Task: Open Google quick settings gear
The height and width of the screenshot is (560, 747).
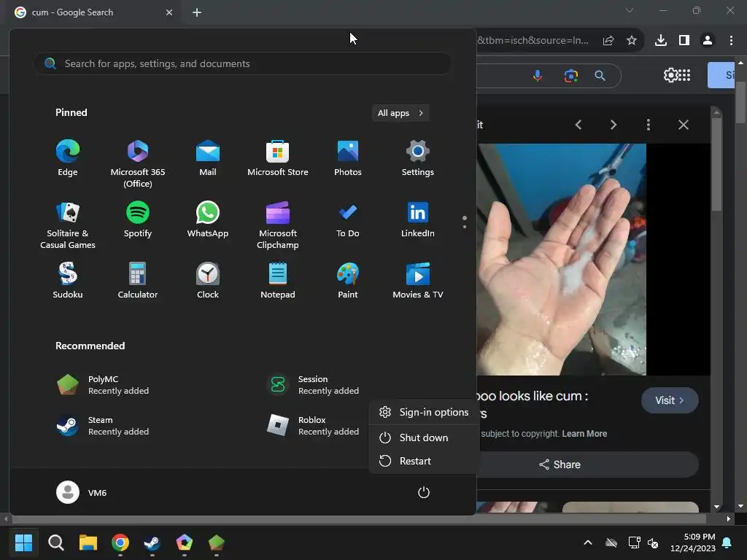Action: pyautogui.click(x=670, y=75)
